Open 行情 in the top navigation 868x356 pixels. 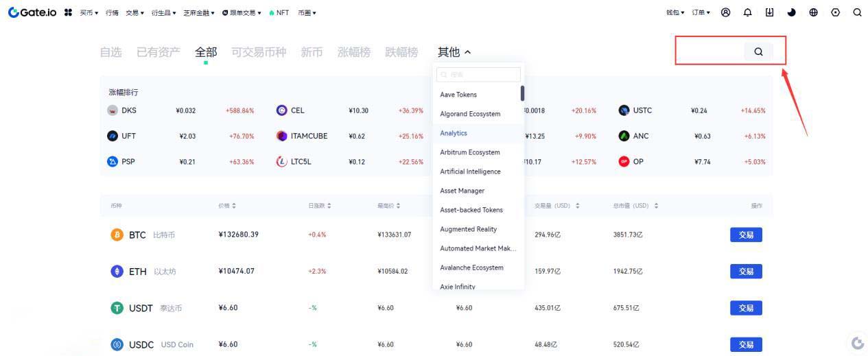pos(112,12)
